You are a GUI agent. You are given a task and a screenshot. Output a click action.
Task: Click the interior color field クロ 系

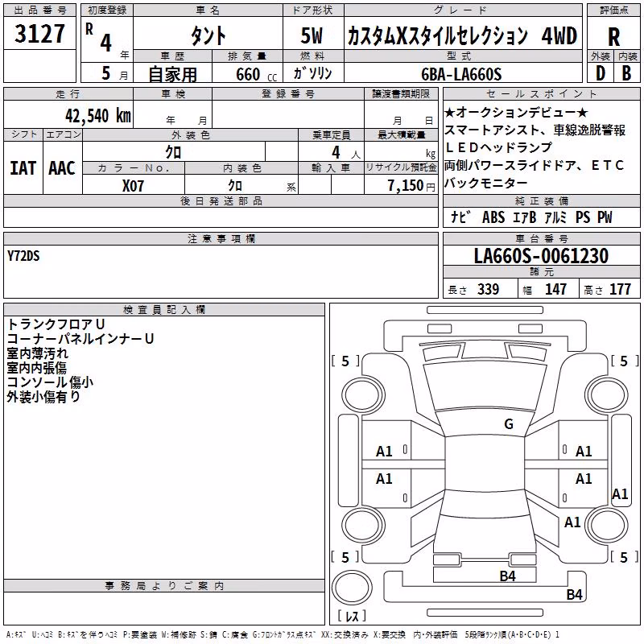[242, 186]
